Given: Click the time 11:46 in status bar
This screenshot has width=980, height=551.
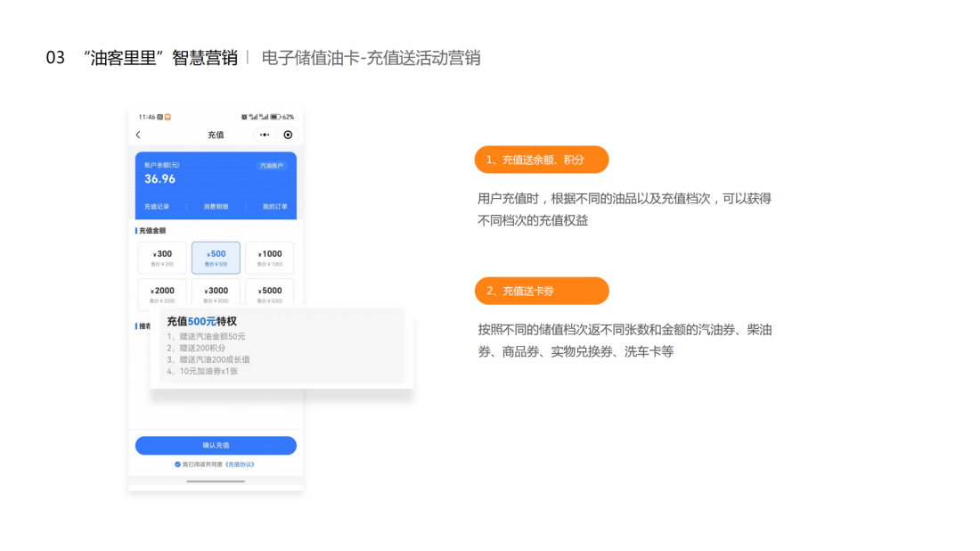Looking at the screenshot, I should (146, 117).
